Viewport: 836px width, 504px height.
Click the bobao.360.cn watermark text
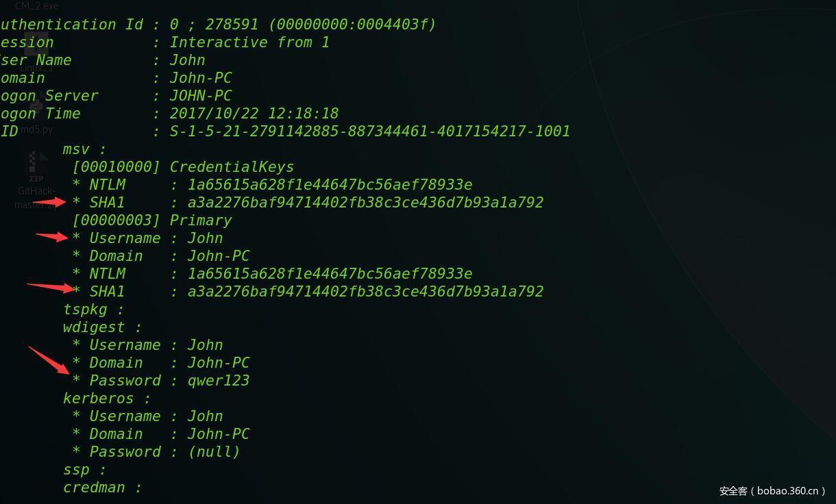[x=772, y=491]
